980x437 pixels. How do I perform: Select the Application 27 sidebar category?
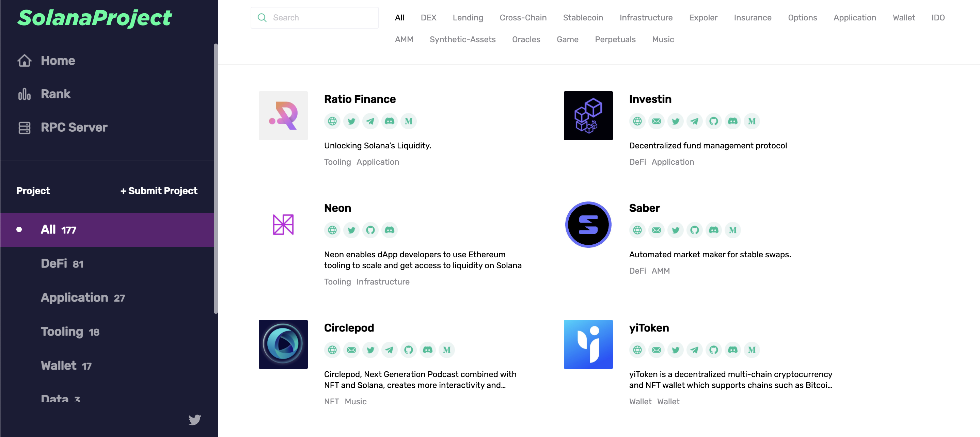[x=83, y=297]
